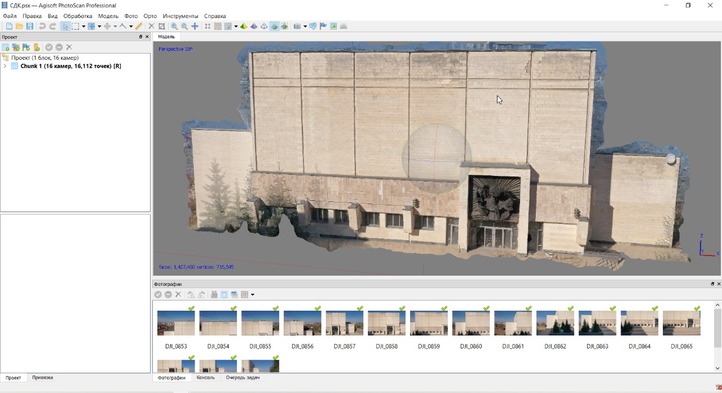Screen dimensions: 722x393
Task: Click the Photos panel vertical scrollbar
Action: coord(717,336)
